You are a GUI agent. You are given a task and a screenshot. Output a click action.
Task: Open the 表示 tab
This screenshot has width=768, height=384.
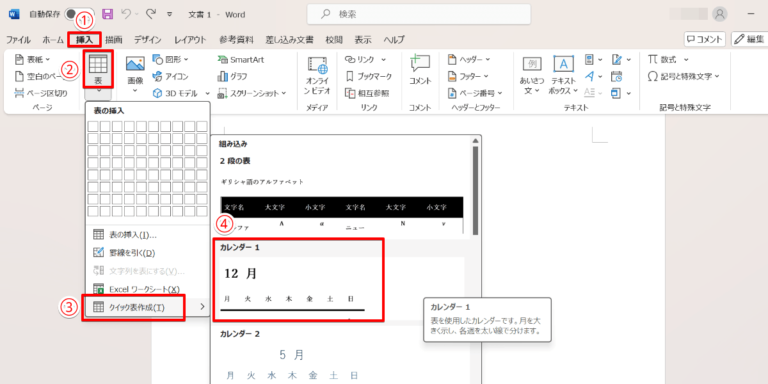pyautogui.click(x=363, y=40)
